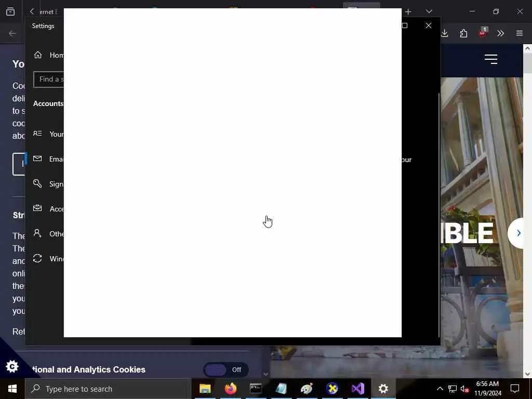Toggle Analytics Cookies switch currently Off
Viewport: 532px width, 399px height.
pyautogui.click(x=225, y=369)
